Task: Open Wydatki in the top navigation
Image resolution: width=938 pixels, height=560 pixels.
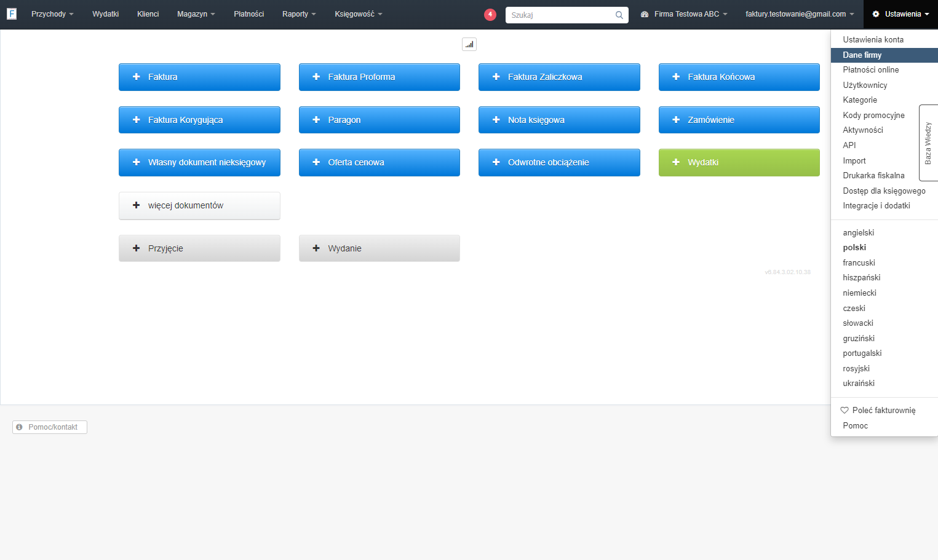Action: (x=105, y=14)
